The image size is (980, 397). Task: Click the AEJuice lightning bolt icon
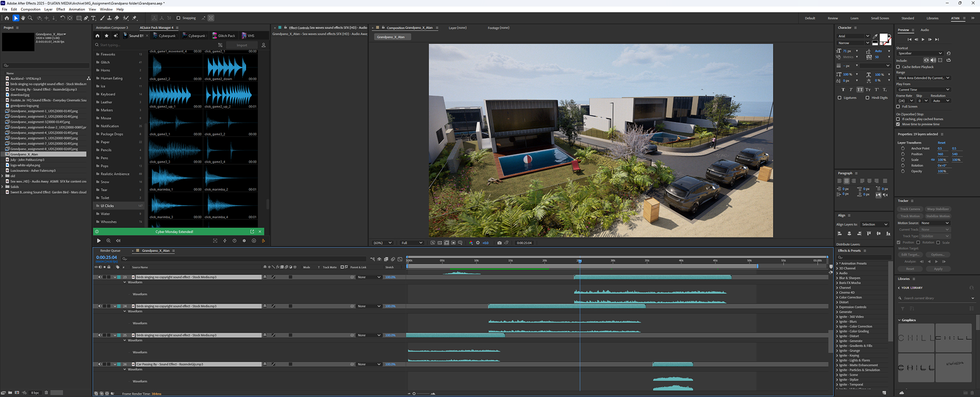(x=225, y=240)
